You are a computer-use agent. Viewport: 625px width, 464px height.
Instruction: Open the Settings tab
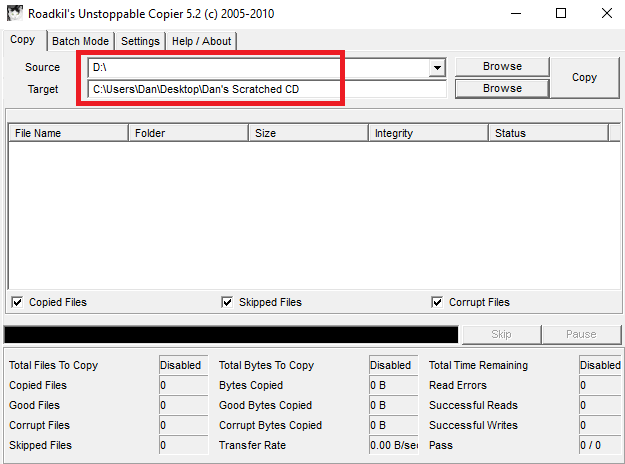tap(140, 41)
